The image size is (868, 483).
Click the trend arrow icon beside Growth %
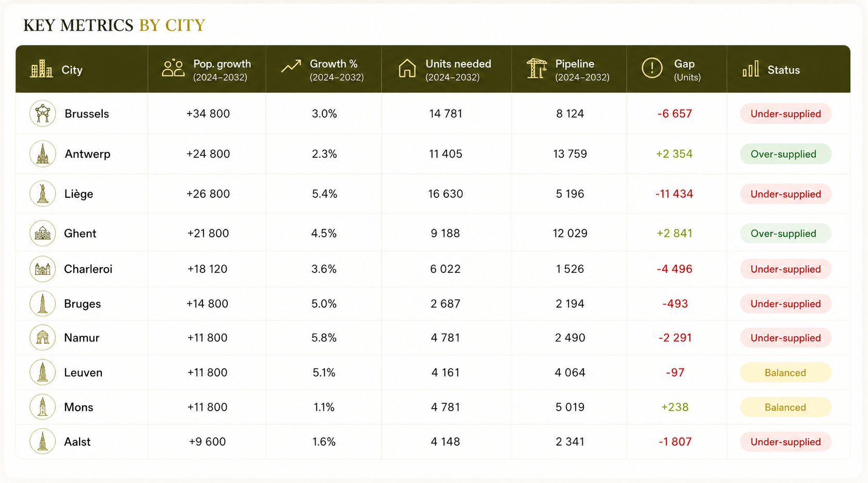291,66
